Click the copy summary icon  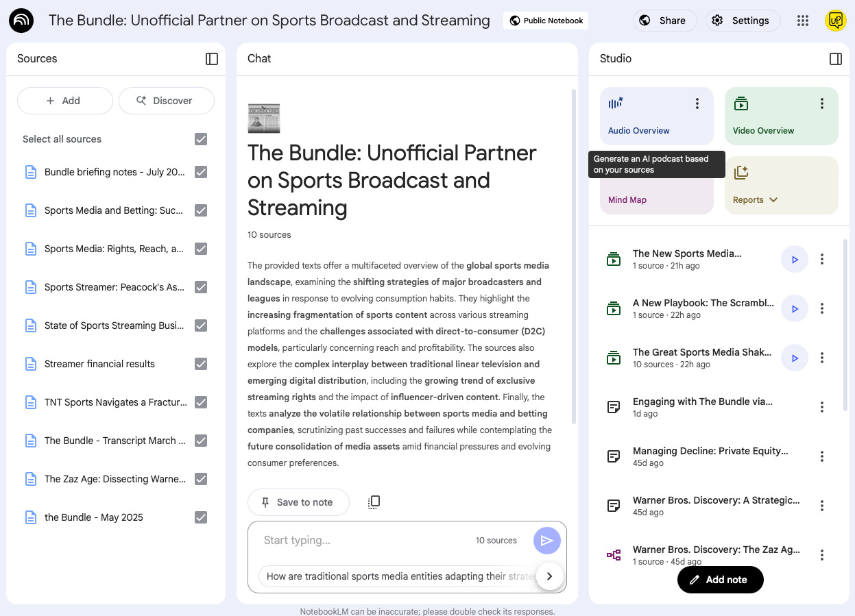374,502
